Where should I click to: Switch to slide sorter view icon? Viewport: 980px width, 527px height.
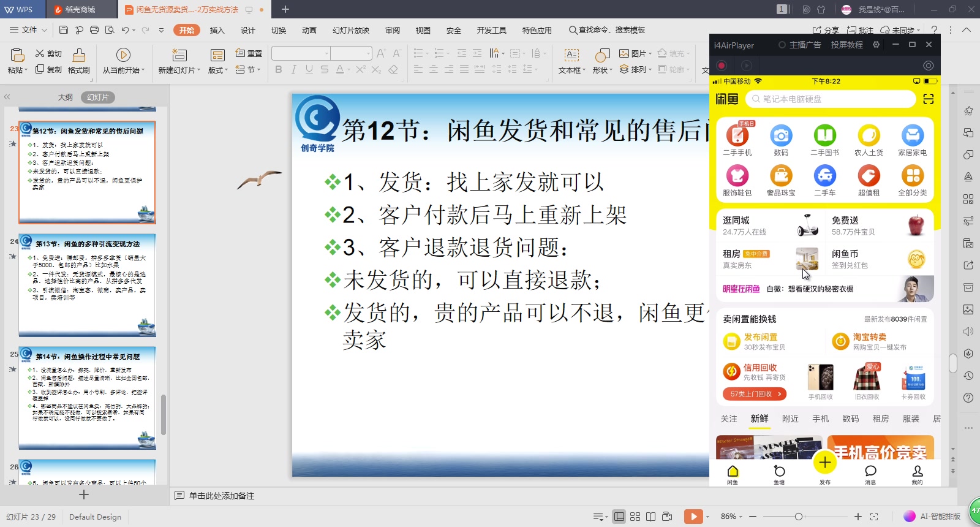(635, 517)
